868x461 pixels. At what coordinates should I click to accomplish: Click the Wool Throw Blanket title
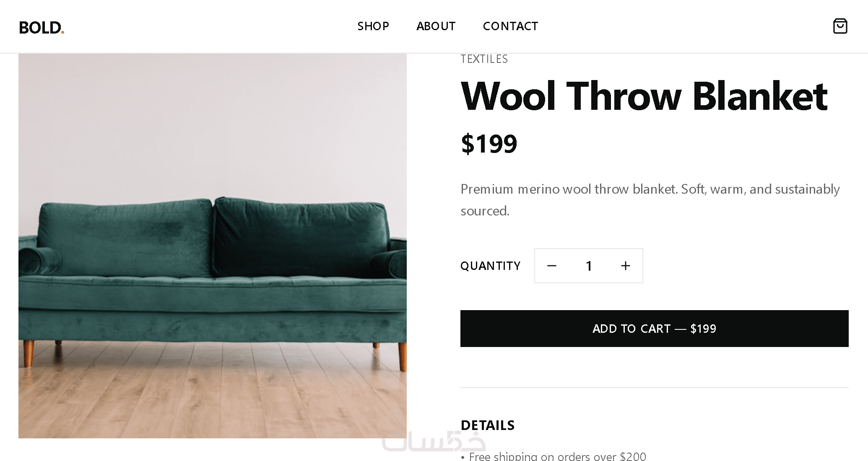coord(644,96)
